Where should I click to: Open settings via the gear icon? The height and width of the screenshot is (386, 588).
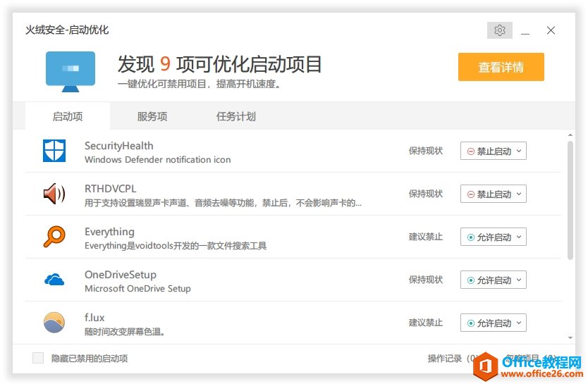[499, 30]
